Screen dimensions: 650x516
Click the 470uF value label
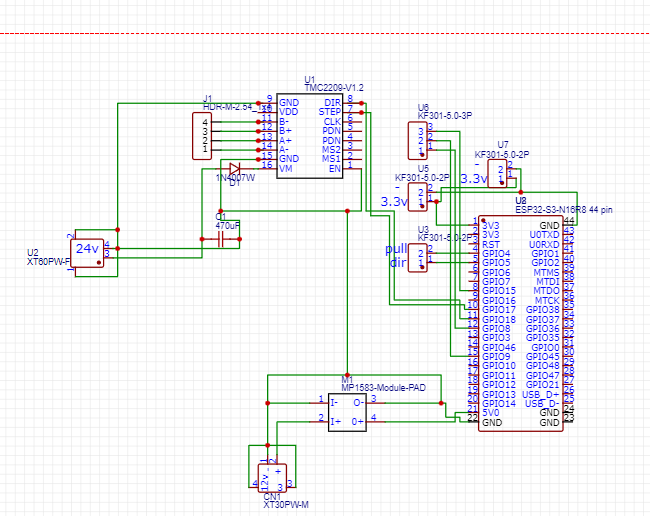click(x=227, y=225)
